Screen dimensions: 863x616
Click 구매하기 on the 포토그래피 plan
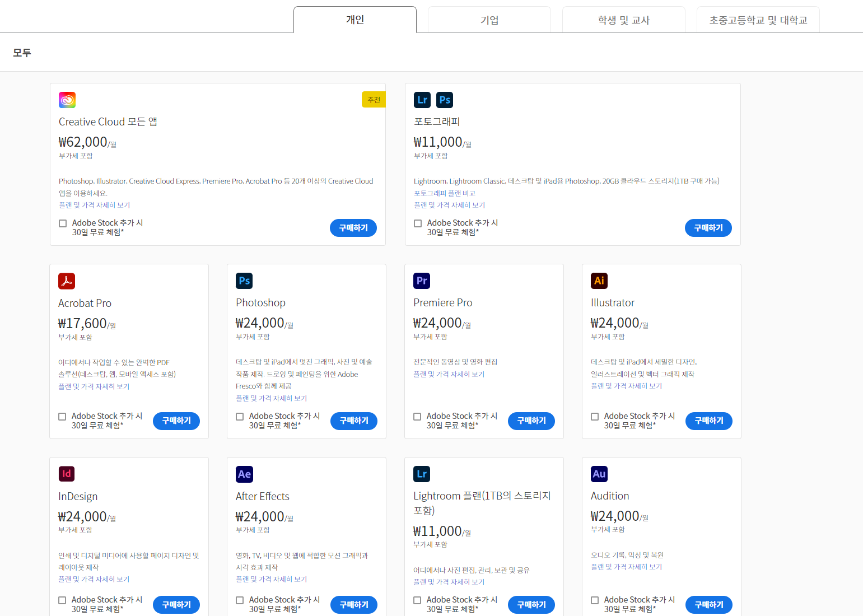[x=708, y=228]
